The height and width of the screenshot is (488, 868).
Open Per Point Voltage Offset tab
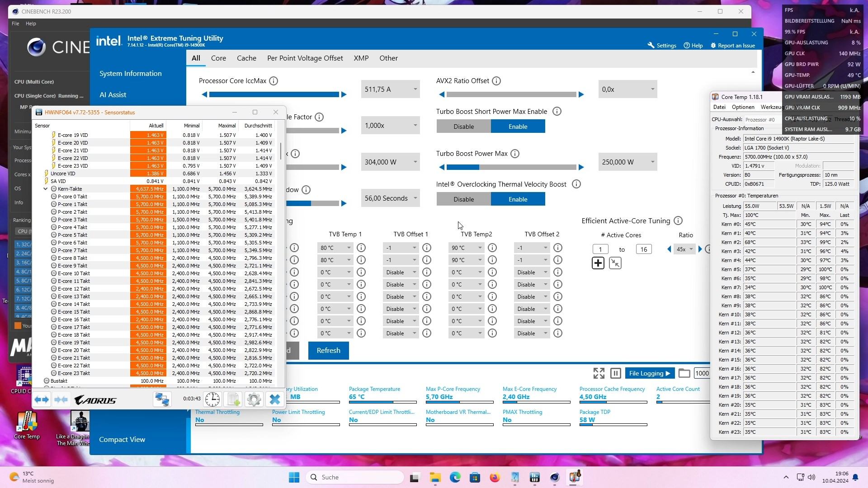point(305,58)
